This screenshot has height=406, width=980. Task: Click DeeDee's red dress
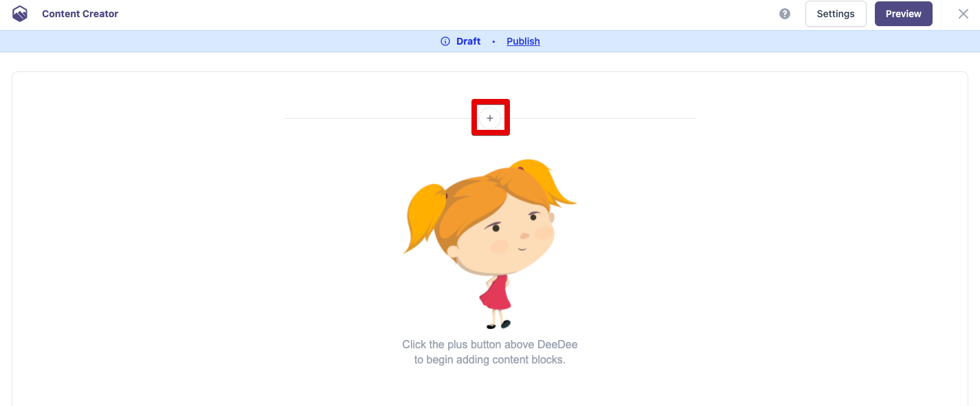click(x=495, y=294)
